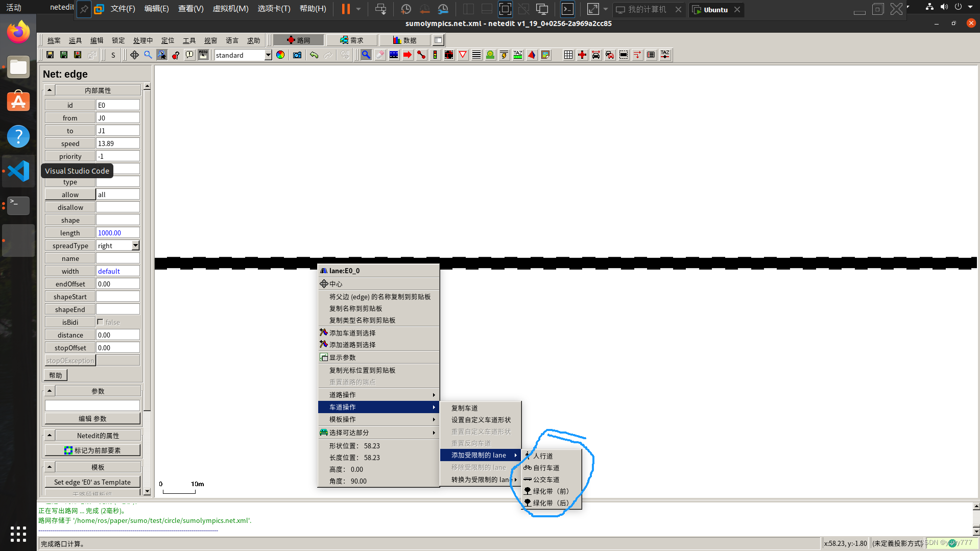Activate decal mode picture icon
This screenshot has width=980, height=551.
(545, 55)
